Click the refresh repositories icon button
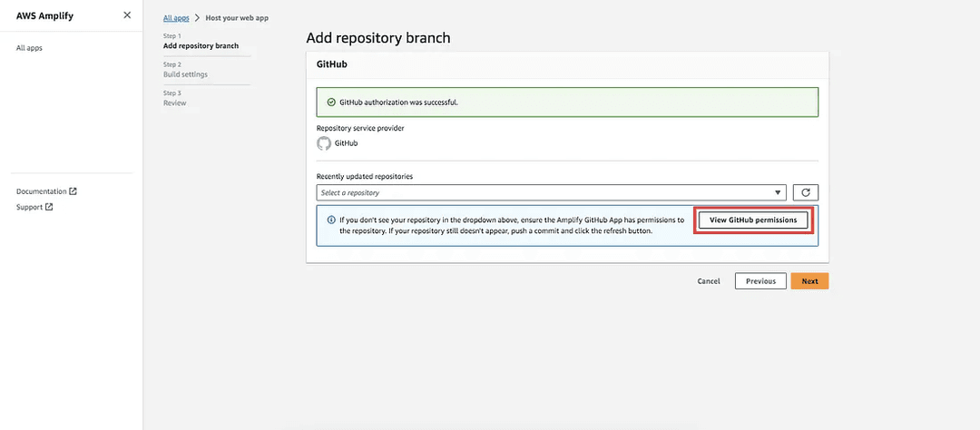This screenshot has height=430, width=980. 806,192
